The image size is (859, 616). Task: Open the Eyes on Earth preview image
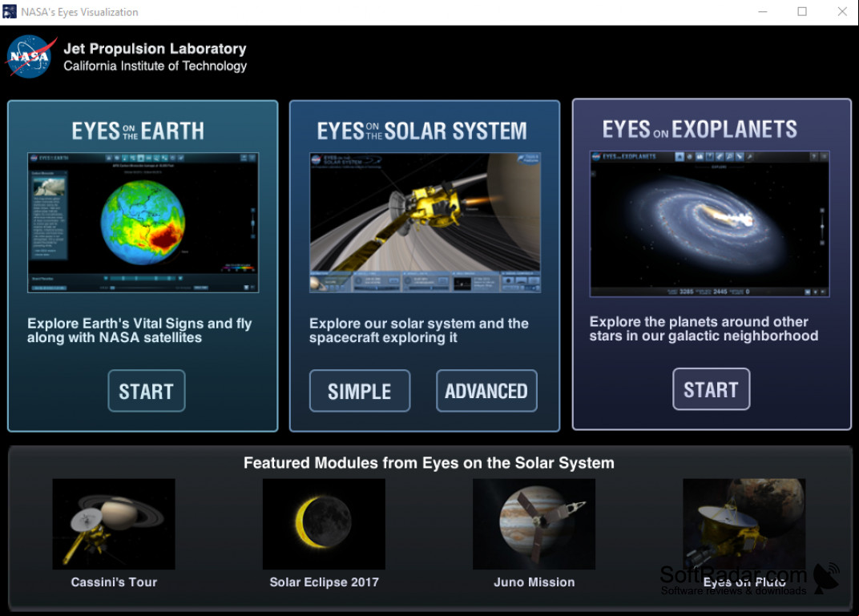tap(143, 223)
